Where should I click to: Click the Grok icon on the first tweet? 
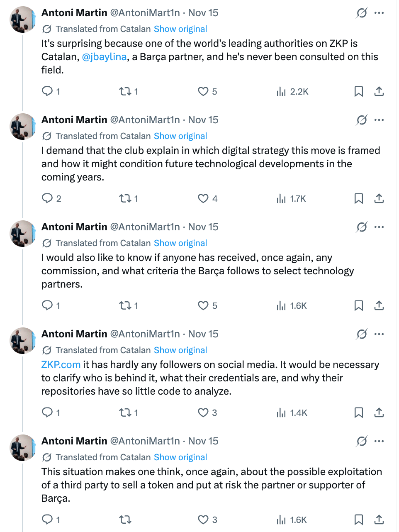pos(362,13)
